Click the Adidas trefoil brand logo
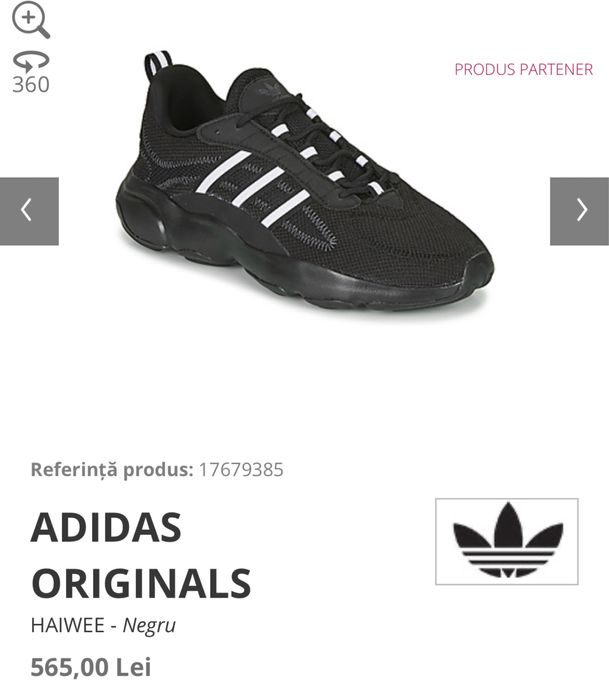This screenshot has height=699, width=609. tap(507, 541)
